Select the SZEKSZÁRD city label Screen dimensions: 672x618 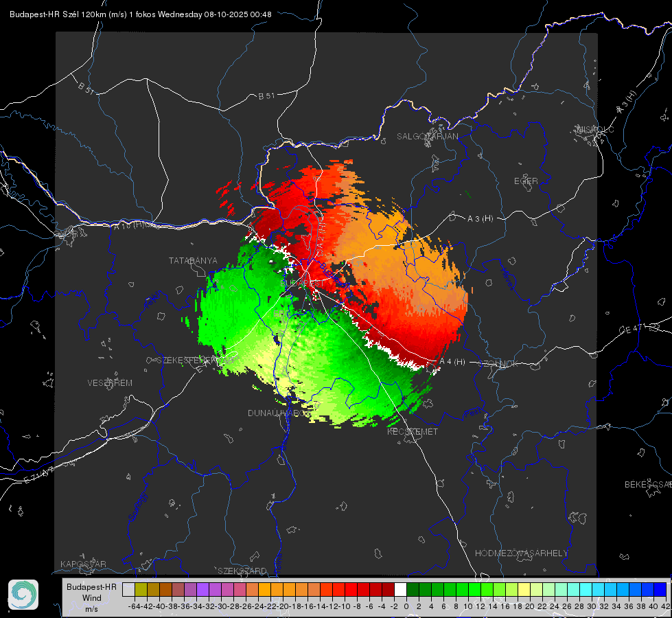[242, 571]
